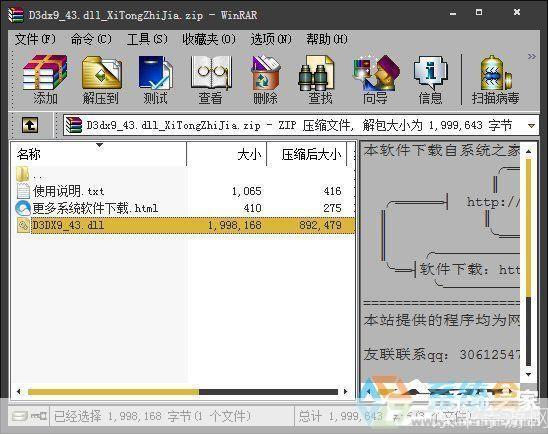Click the 892,479 compressed size value
The height and width of the screenshot is (434, 548).
click(320, 225)
